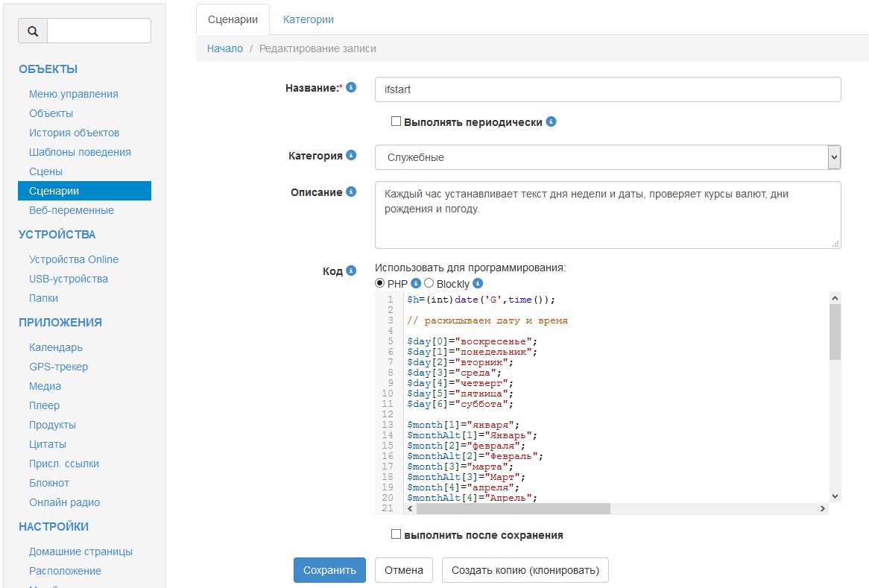Check the выполнить после сохранения box
Image resolution: width=869 pixels, height=588 pixels.
(x=396, y=534)
